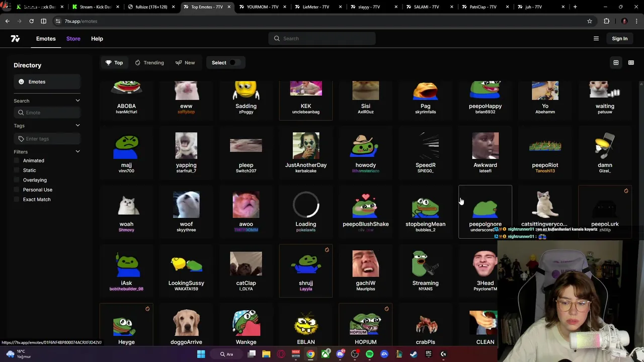Image resolution: width=644 pixels, height=362 pixels.
Task: Switch to large grid view icon
Action: (x=616, y=63)
